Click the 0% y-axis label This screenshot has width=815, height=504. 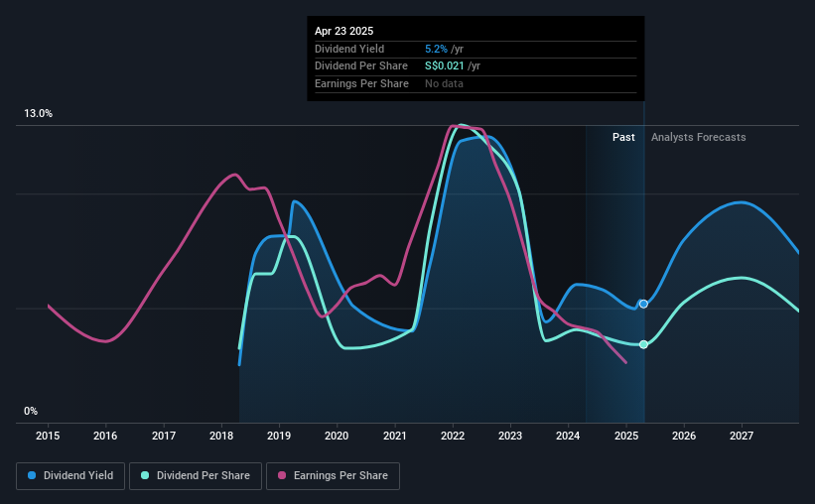click(31, 411)
